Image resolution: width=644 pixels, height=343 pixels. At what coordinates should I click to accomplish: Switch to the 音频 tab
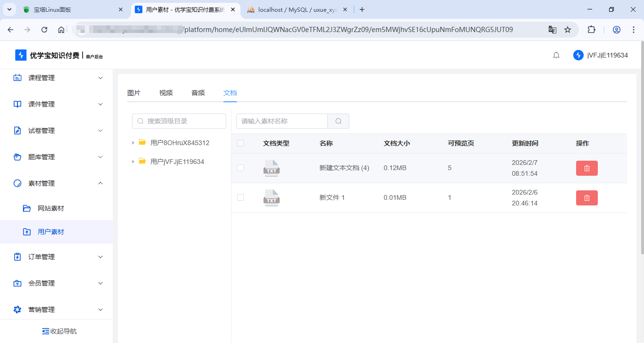(198, 92)
